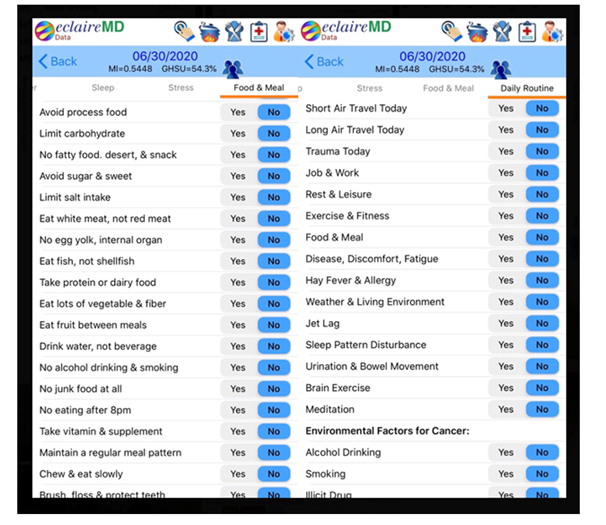Tap the medical clipboard icon in left screen header
This screenshot has height=525, width=606.
click(258, 31)
